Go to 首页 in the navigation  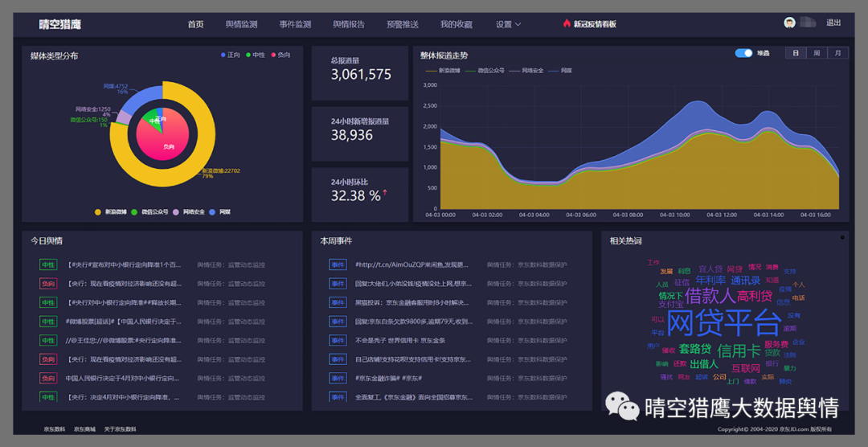coord(195,24)
